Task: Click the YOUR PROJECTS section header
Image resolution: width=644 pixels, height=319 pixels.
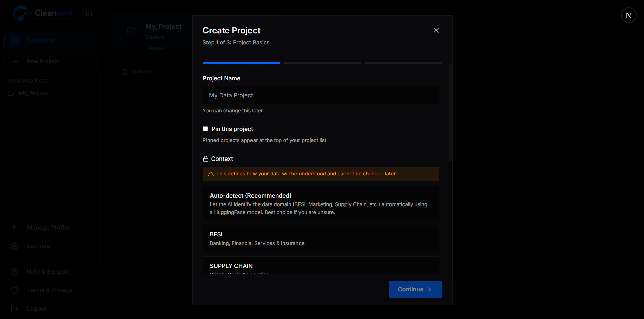Action: tap(28, 81)
